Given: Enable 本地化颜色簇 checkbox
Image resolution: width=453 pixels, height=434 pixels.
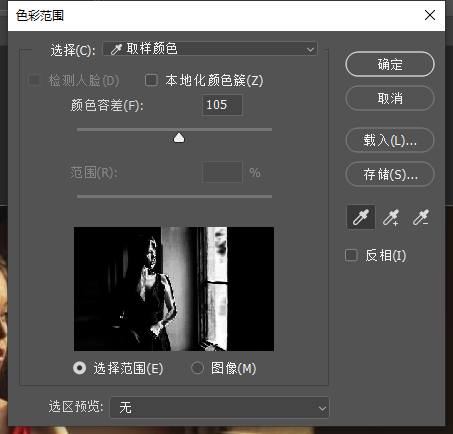Looking at the screenshot, I should [x=151, y=80].
